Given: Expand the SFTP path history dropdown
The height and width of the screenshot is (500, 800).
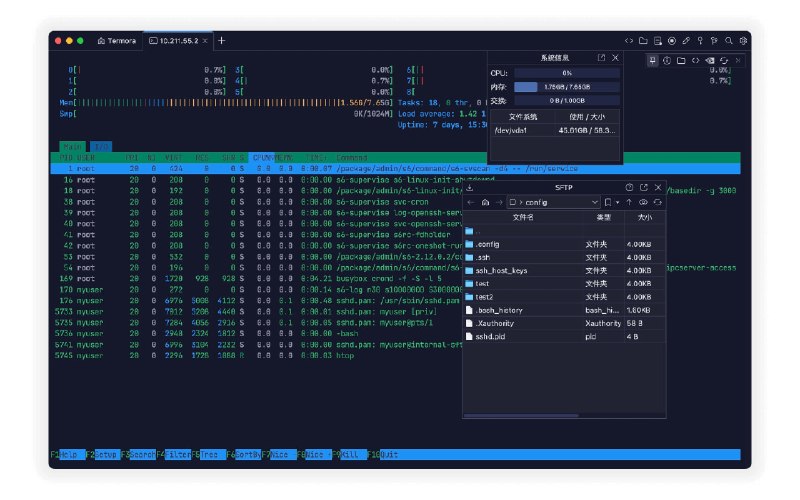Looking at the screenshot, I should [594, 203].
